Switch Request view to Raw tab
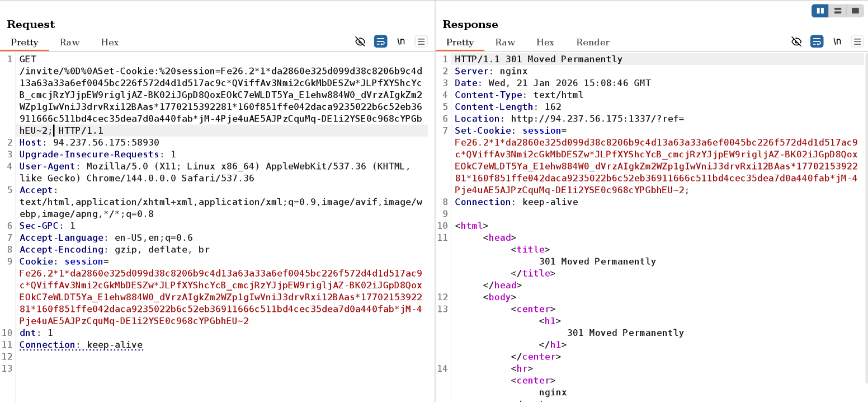 [70, 42]
